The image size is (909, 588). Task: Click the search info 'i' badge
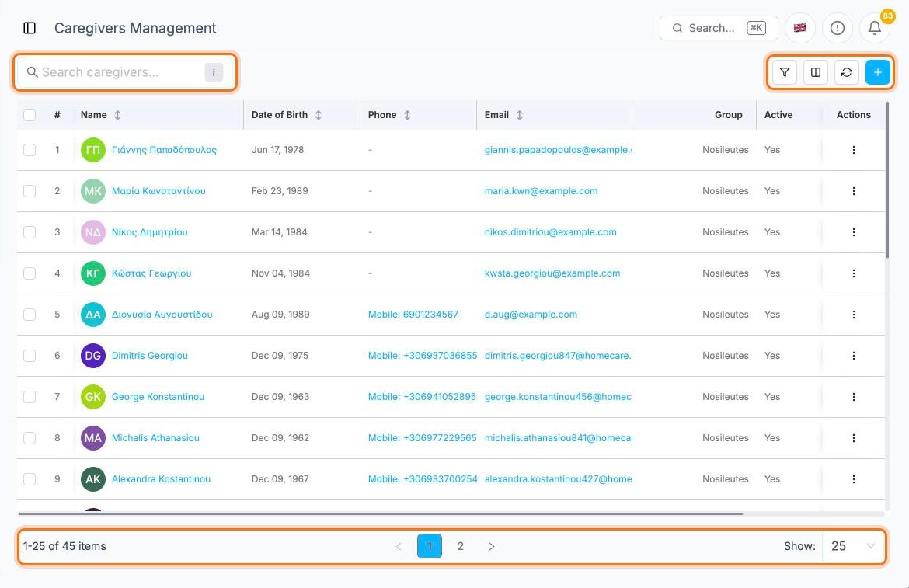(x=214, y=72)
